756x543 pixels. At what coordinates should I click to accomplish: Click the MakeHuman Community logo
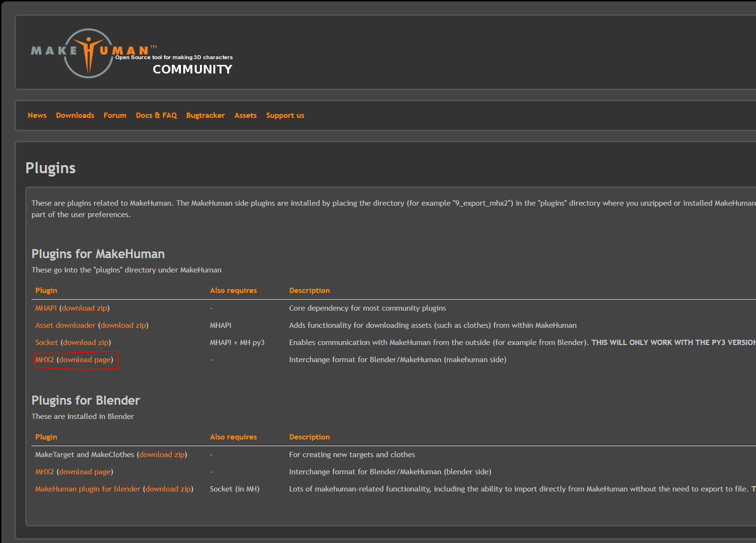pyautogui.click(x=132, y=53)
